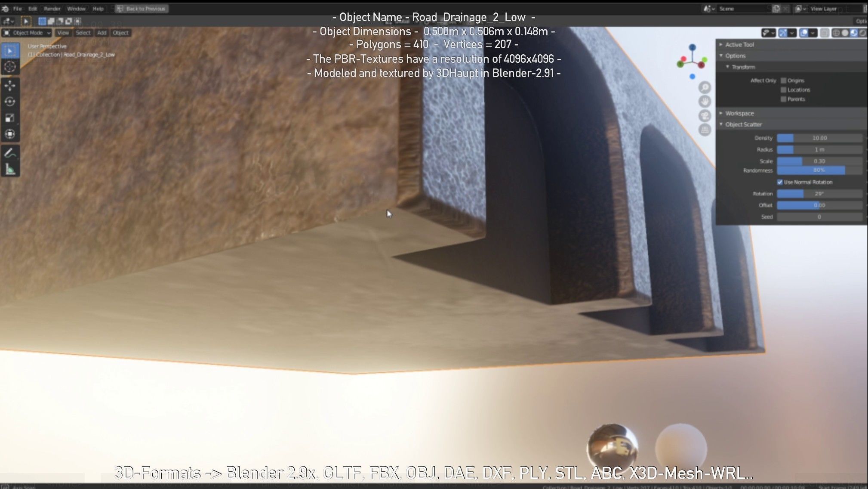Click the blue Z axis on navigation gizmo
This screenshot has height=489, width=868.
(692, 47)
